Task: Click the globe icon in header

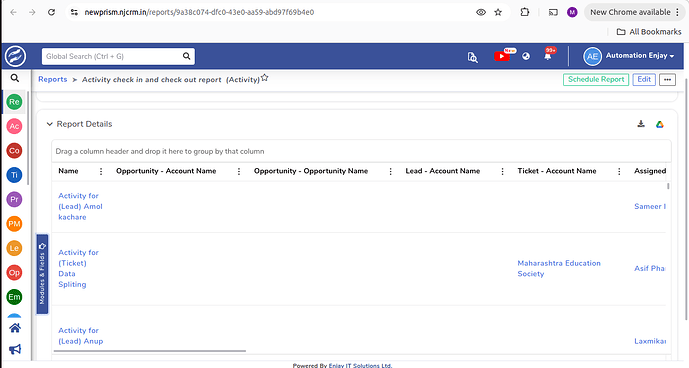Action: click(x=526, y=56)
